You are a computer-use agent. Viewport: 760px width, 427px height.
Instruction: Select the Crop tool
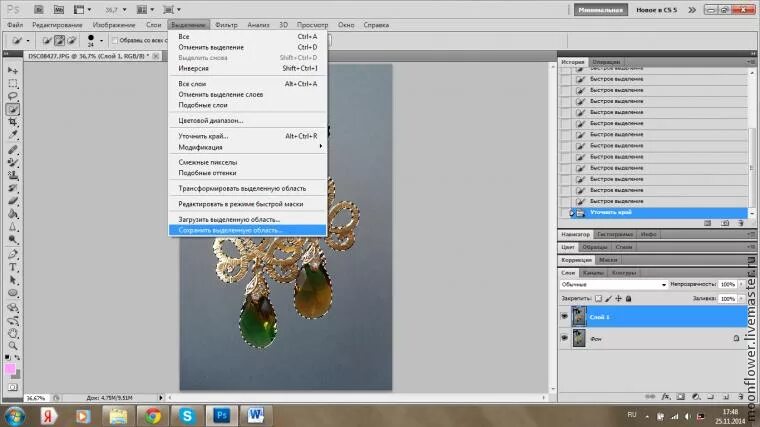point(13,122)
